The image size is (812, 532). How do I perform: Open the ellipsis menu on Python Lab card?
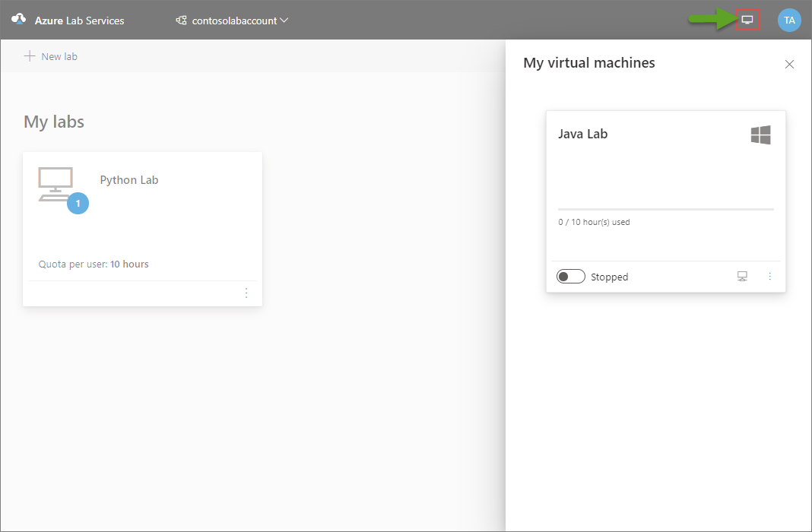[x=246, y=293]
